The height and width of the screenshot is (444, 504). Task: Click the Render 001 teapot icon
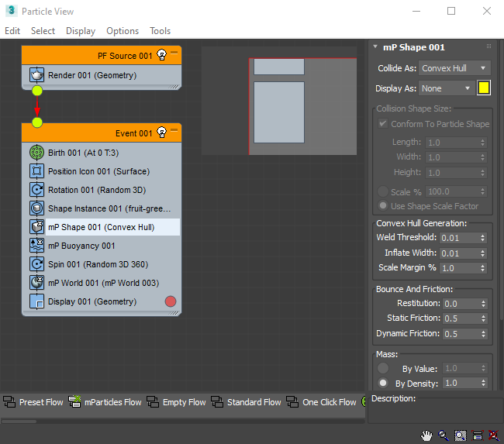coord(37,75)
